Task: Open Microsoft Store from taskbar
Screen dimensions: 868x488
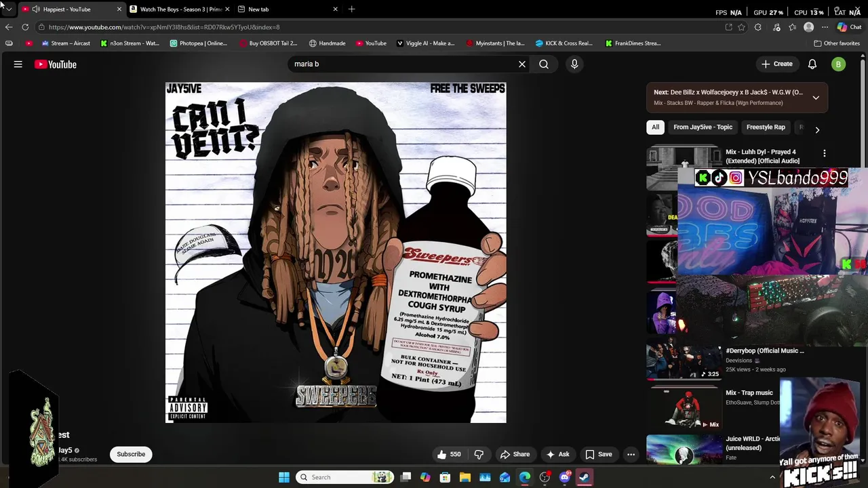Action: point(445,477)
